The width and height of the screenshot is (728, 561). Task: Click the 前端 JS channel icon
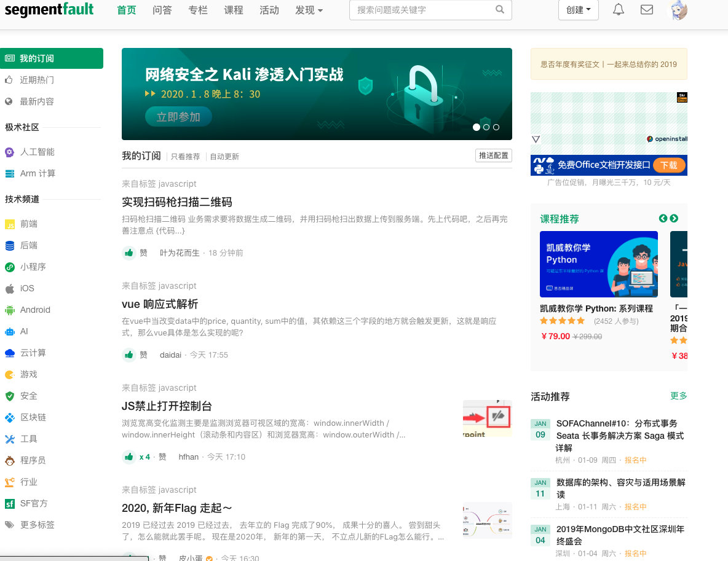pos(9,225)
